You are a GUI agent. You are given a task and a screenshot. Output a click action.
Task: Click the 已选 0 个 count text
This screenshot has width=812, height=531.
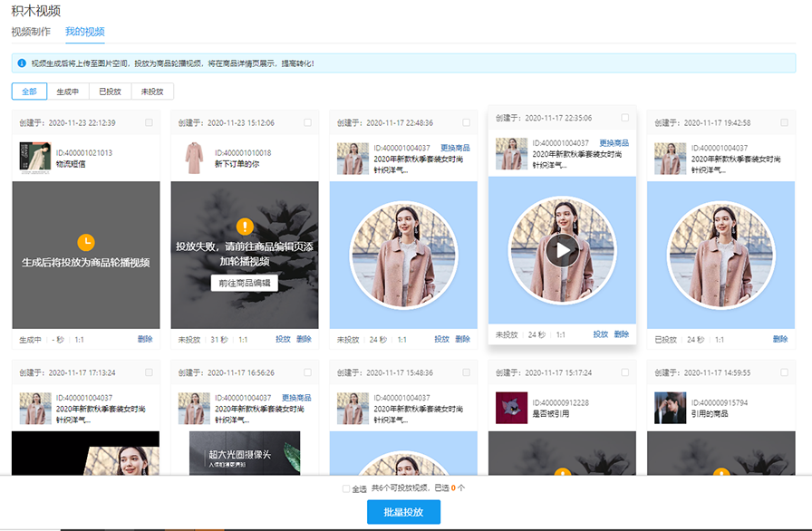(449, 488)
